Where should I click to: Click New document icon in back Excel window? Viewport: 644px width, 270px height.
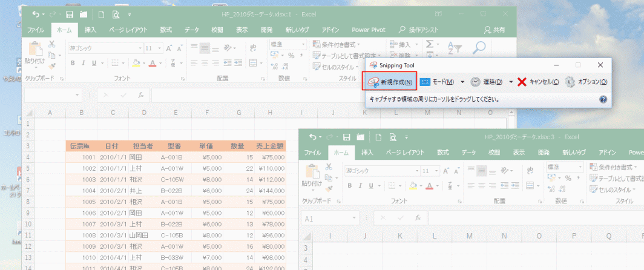[x=101, y=15]
